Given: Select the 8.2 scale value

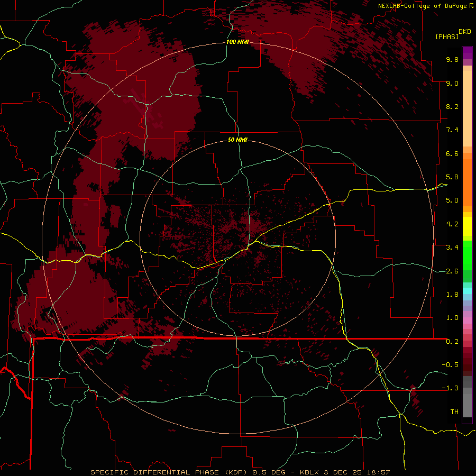Looking at the screenshot, I should [x=452, y=106].
